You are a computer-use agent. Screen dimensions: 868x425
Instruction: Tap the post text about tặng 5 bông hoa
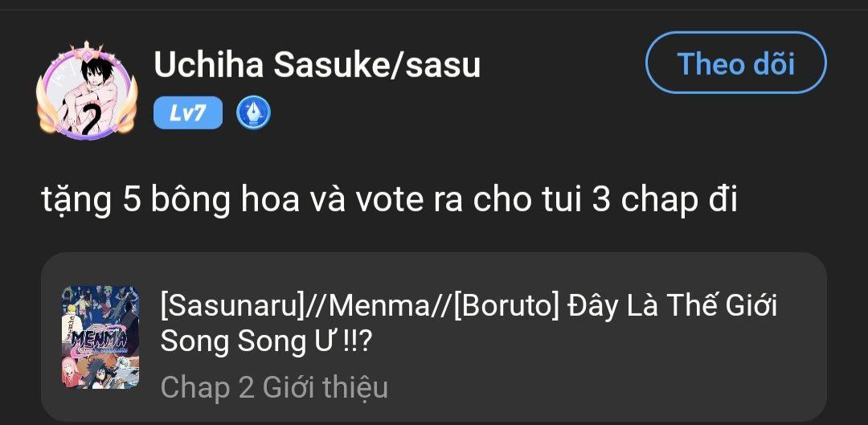coord(389,201)
